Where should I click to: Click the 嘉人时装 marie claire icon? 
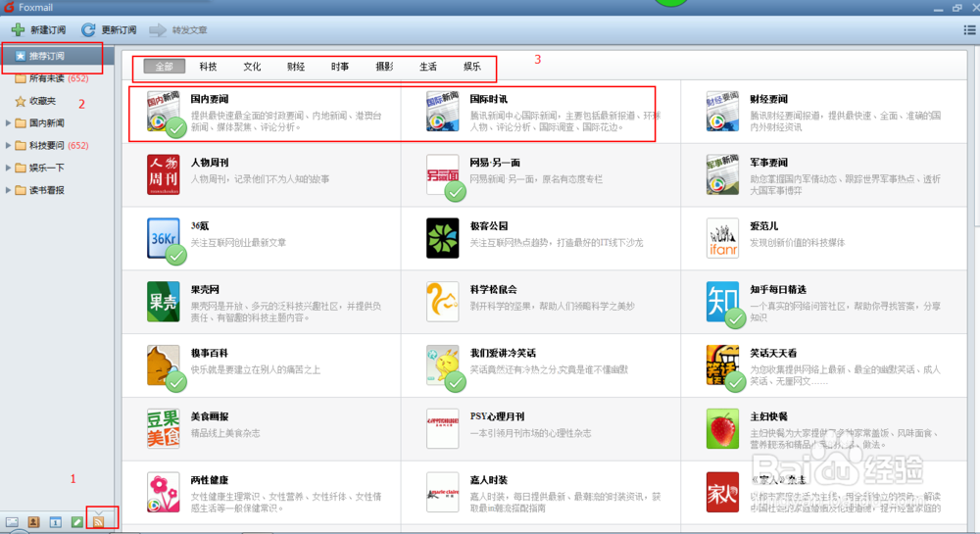pos(443,492)
